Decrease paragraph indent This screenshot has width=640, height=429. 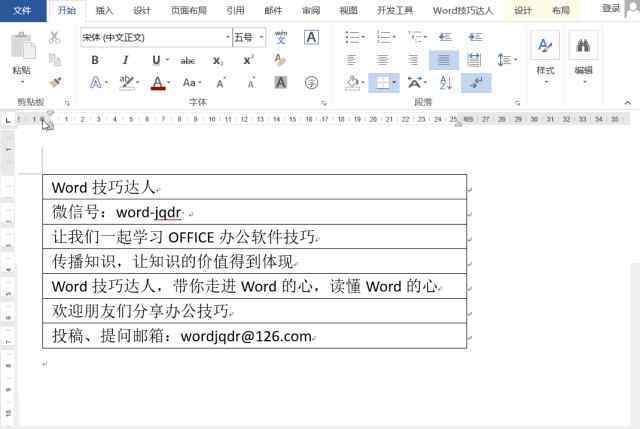(445, 38)
